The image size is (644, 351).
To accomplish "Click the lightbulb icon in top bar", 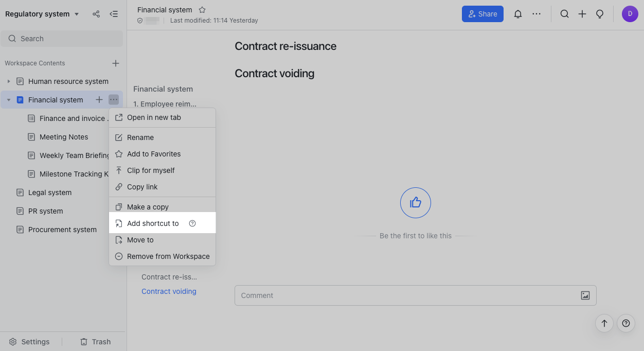I will tap(600, 14).
